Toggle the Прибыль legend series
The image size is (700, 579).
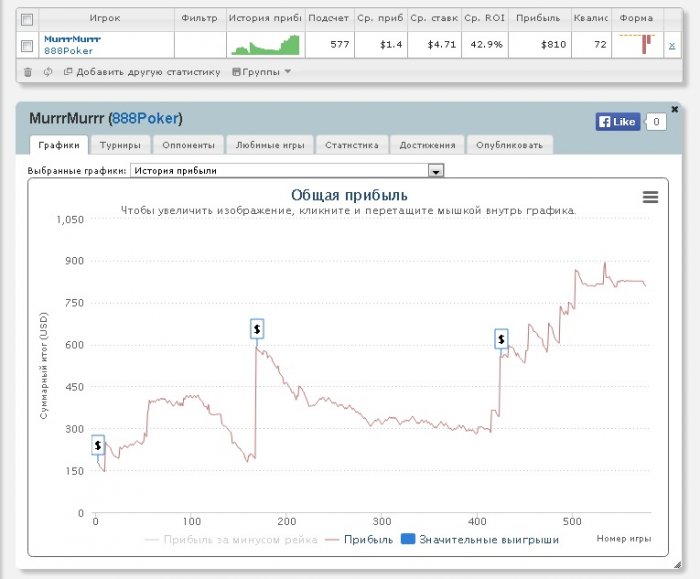tap(359, 540)
